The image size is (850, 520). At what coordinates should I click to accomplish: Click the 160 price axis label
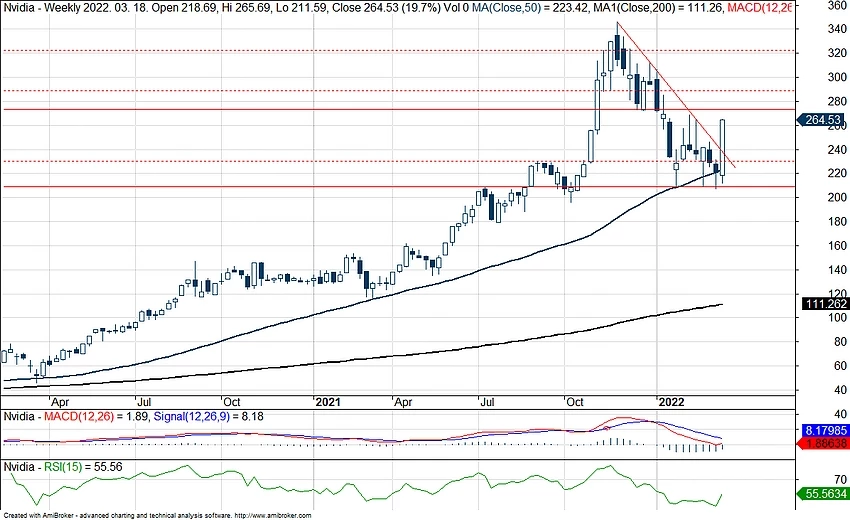click(837, 246)
